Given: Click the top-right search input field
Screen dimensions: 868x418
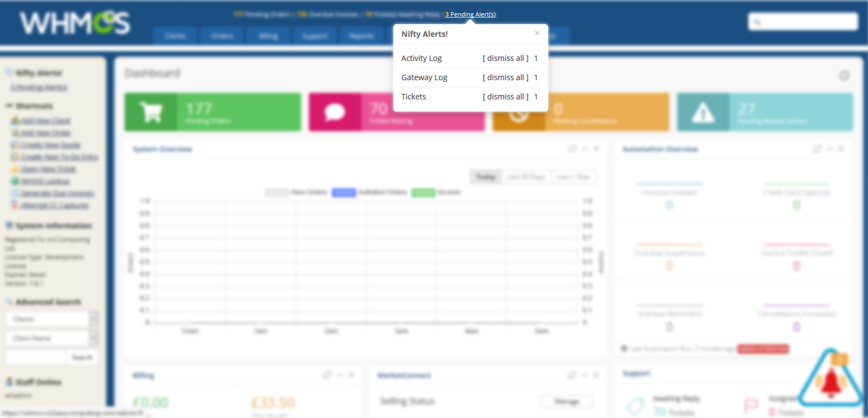Looking at the screenshot, I should coord(803,22).
